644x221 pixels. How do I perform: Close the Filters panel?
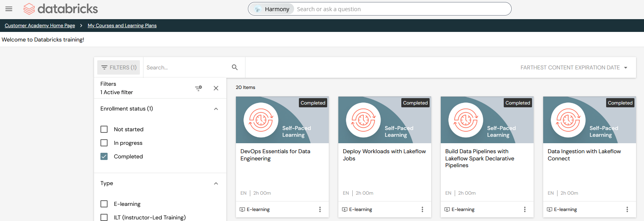click(216, 88)
